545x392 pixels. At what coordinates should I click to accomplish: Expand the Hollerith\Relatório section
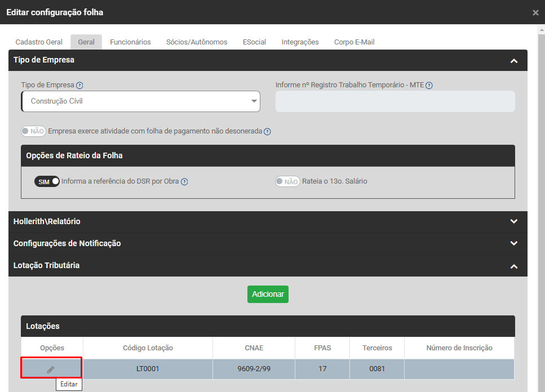[513, 221]
